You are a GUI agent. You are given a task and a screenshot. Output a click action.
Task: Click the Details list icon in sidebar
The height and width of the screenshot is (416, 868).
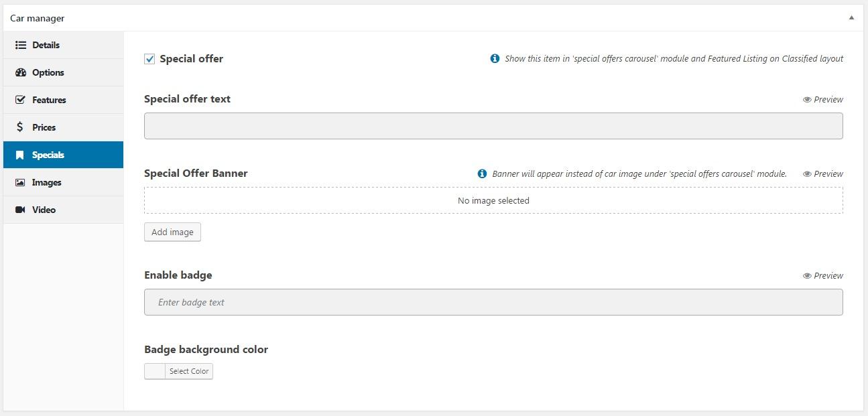tap(20, 45)
